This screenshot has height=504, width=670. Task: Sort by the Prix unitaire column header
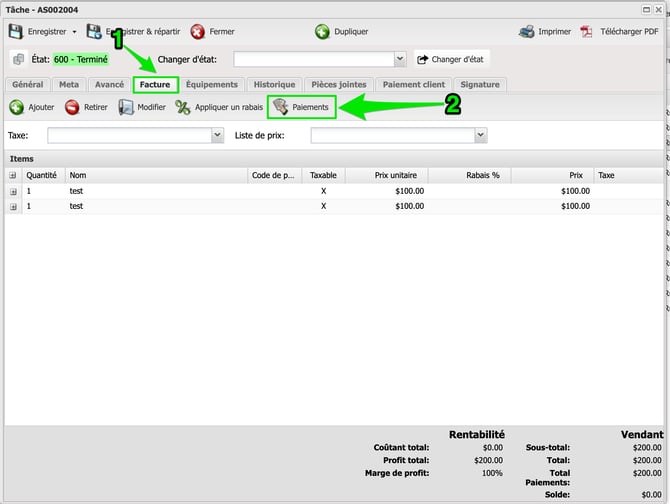coord(387,175)
